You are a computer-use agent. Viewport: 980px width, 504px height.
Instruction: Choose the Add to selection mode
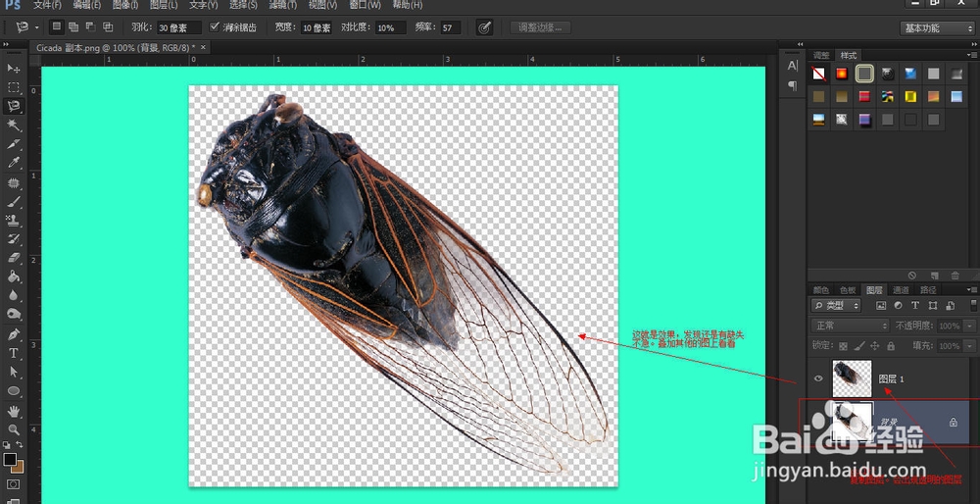[x=73, y=26]
